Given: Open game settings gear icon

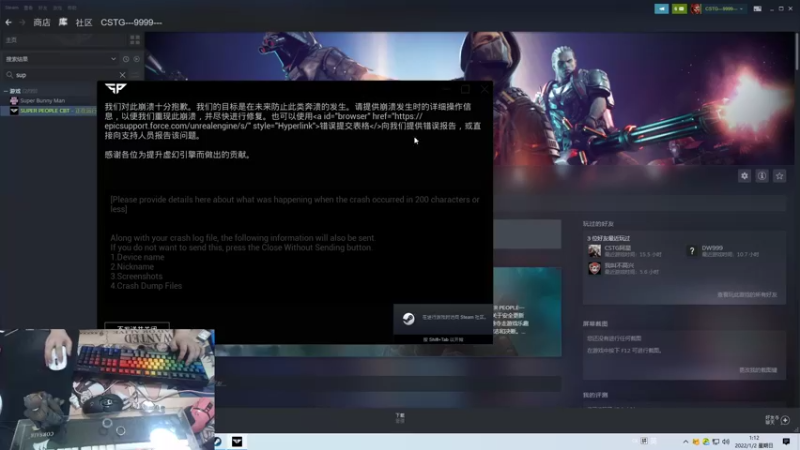Looking at the screenshot, I should point(744,176).
